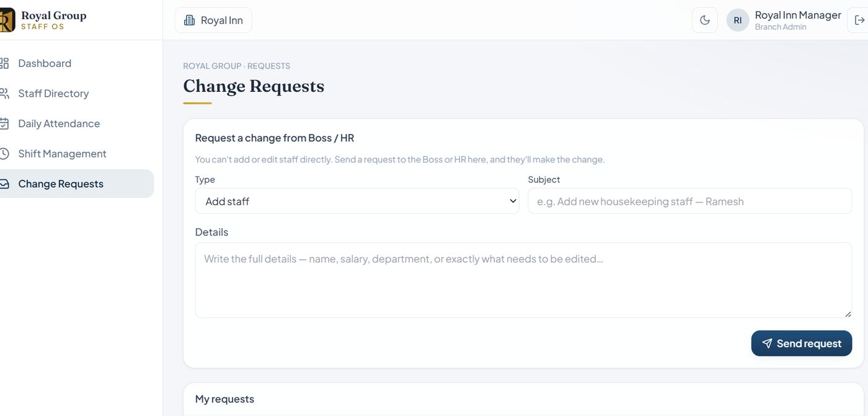Click the Daily Attendance calendar icon
Screen dimensions: 868x416
tap(4, 123)
